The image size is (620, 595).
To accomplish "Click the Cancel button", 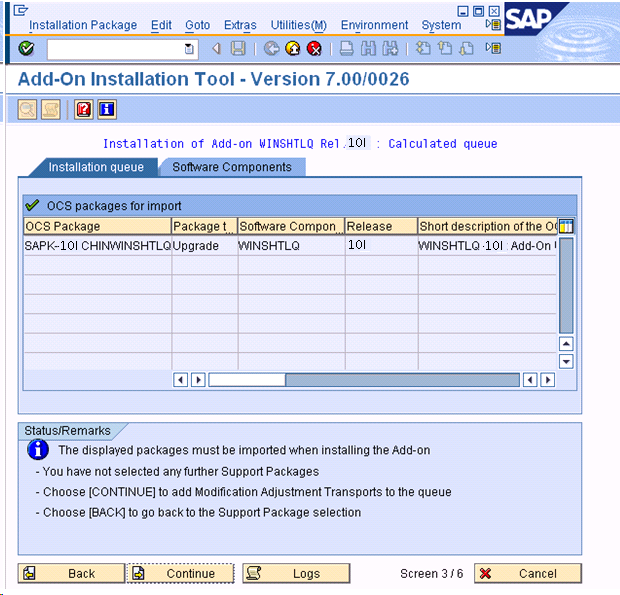I will point(528,573).
